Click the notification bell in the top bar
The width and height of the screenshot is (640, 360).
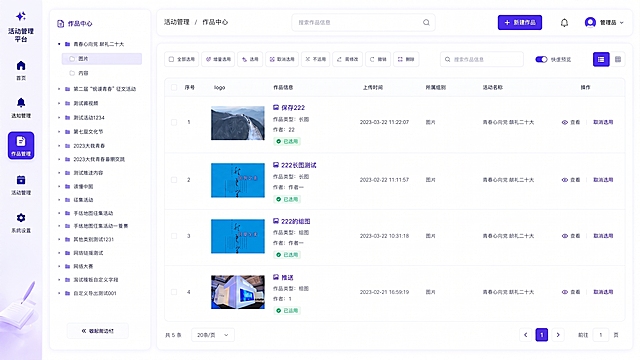[x=564, y=22]
